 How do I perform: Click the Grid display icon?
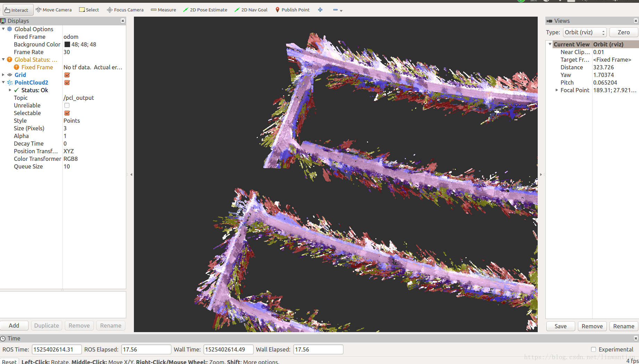coord(10,75)
